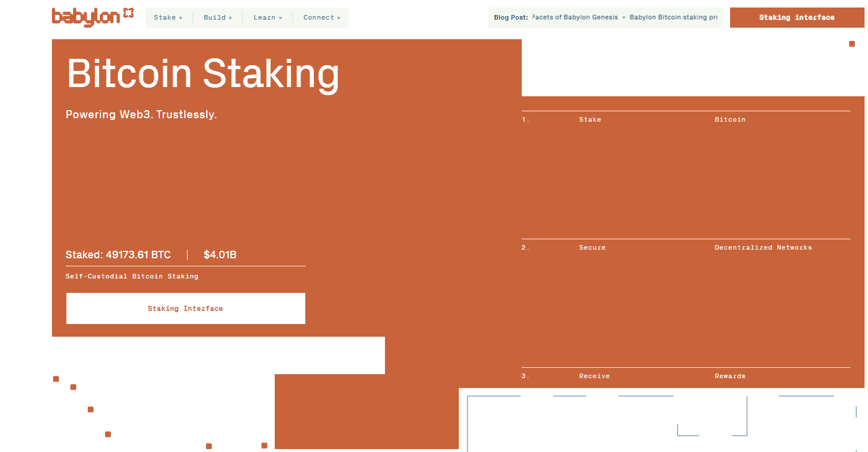Screen dimensions: 868x452
Task: Click the Bitcoin Staking headline
Action: pyautogui.click(x=203, y=74)
